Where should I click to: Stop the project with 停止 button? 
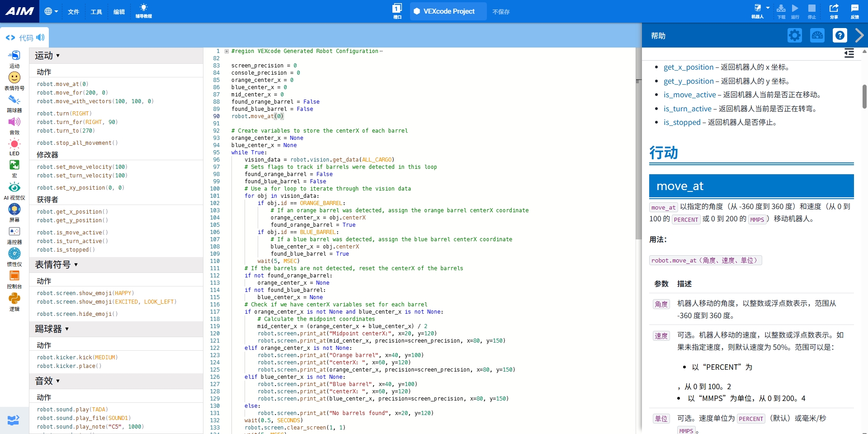point(812,11)
